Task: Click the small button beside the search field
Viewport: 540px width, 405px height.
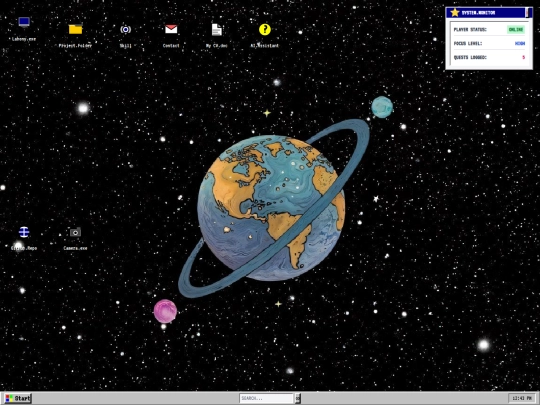Action: (x=298, y=398)
